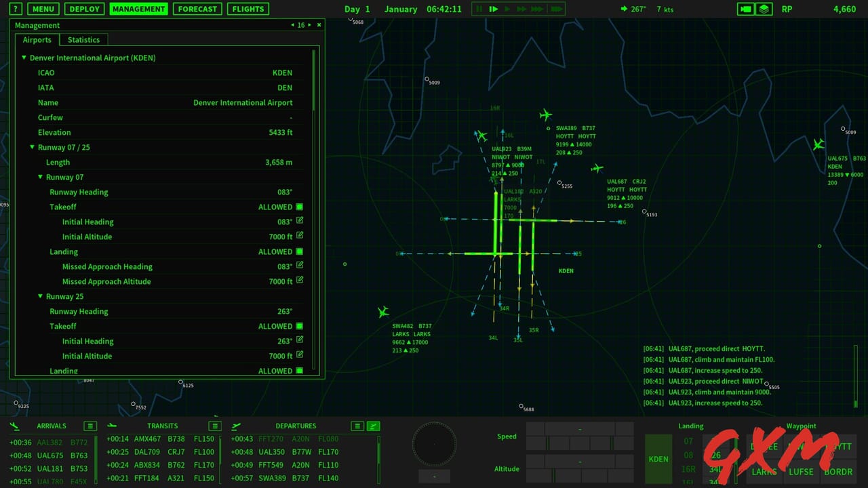Collapse the Denver International Airport (KDEN) entry
Viewport: 868px width, 488px height.
pos(24,58)
